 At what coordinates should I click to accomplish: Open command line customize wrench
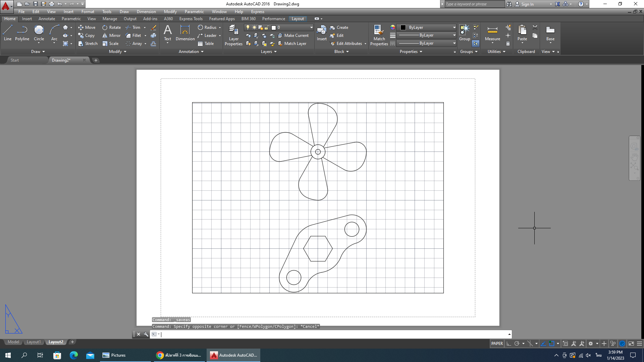tap(146, 334)
